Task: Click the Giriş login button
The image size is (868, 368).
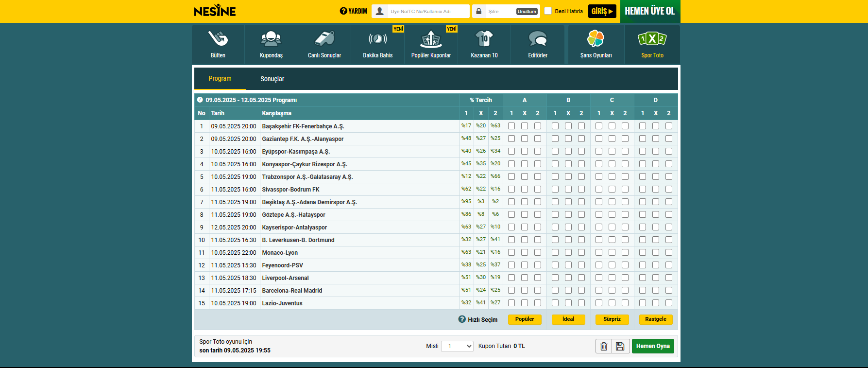Action: tap(602, 11)
